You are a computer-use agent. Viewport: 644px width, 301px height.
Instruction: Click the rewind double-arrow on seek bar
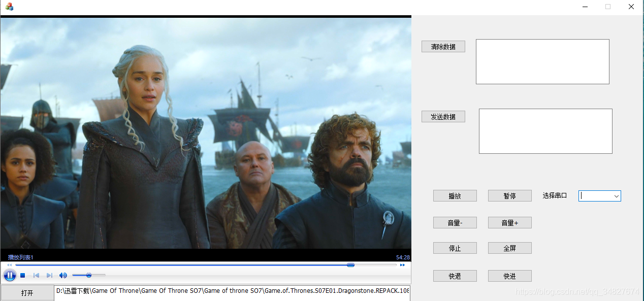click(x=9, y=265)
